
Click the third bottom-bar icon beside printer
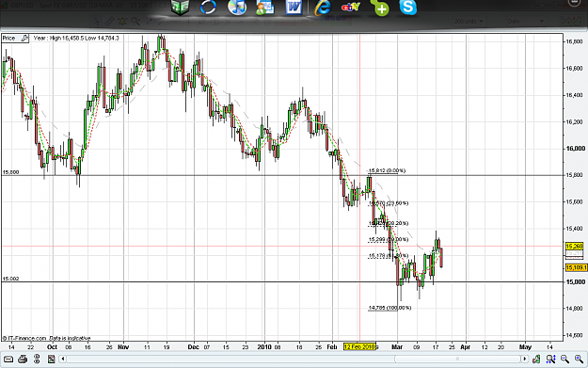click(37, 360)
